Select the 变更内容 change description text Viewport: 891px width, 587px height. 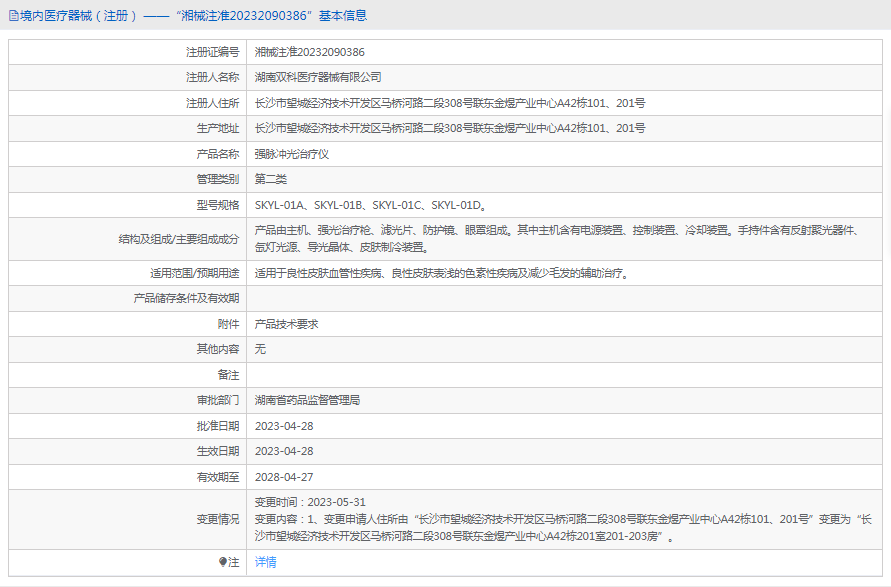coord(563,528)
